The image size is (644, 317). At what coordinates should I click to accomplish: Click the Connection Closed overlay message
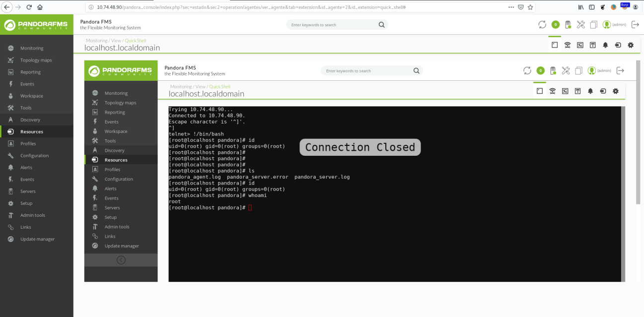[x=360, y=147]
